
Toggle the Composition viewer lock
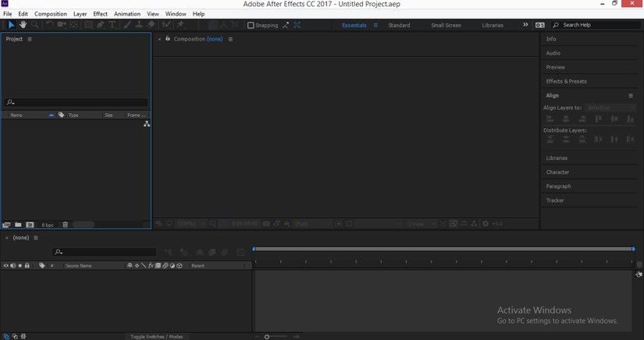pos(168,38)
